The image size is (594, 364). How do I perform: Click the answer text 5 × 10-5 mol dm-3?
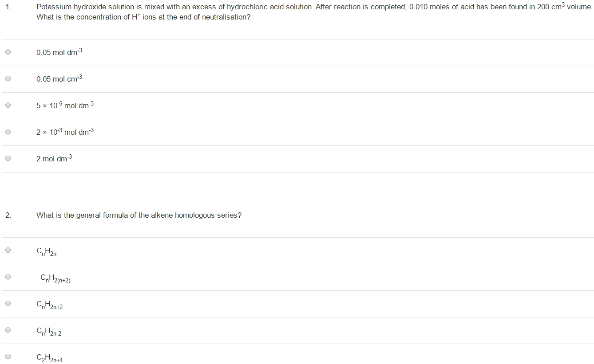(x=65, y=105)
